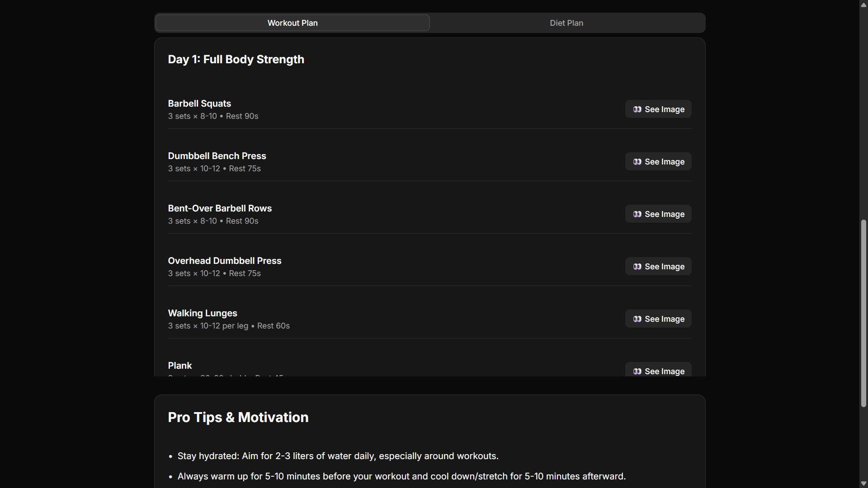Click the image icon for Bent-Over Barbell Rows
Viewport: 868px width, 488px height.
click(x=637, y=214)
